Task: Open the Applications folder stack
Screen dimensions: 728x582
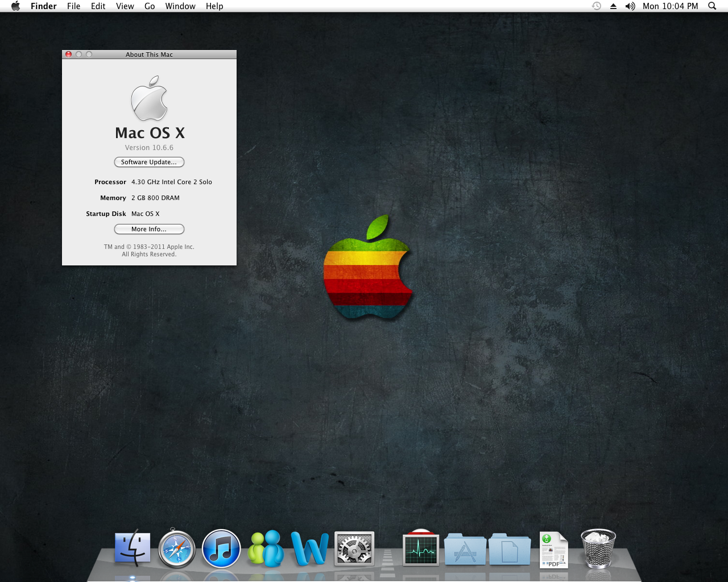Action: point(465,549)
